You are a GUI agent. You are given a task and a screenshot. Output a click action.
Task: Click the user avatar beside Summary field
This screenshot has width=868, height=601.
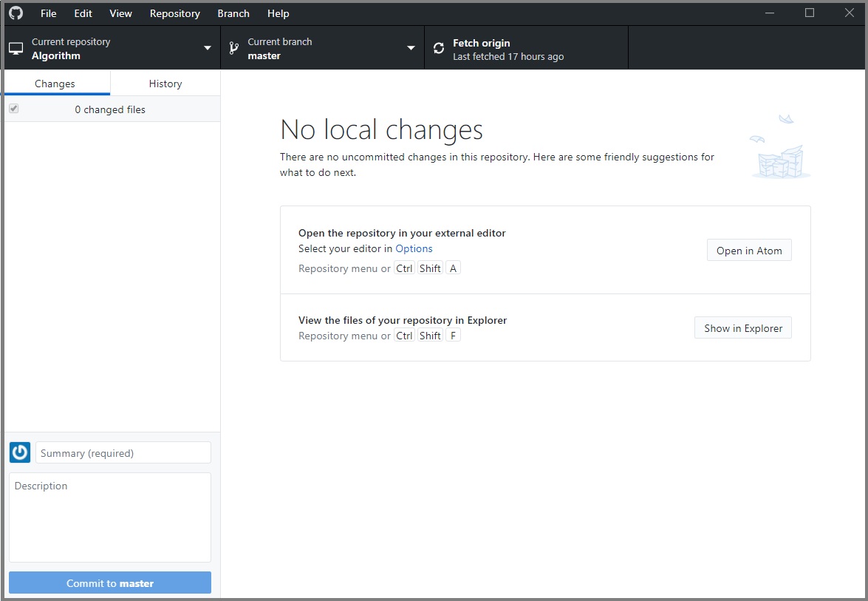20,452
